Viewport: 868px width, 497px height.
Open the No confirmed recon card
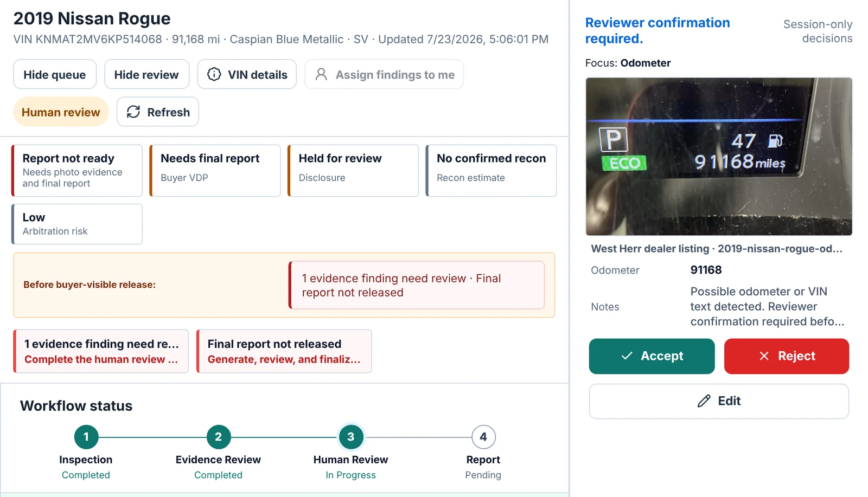[x=491, y=170]
